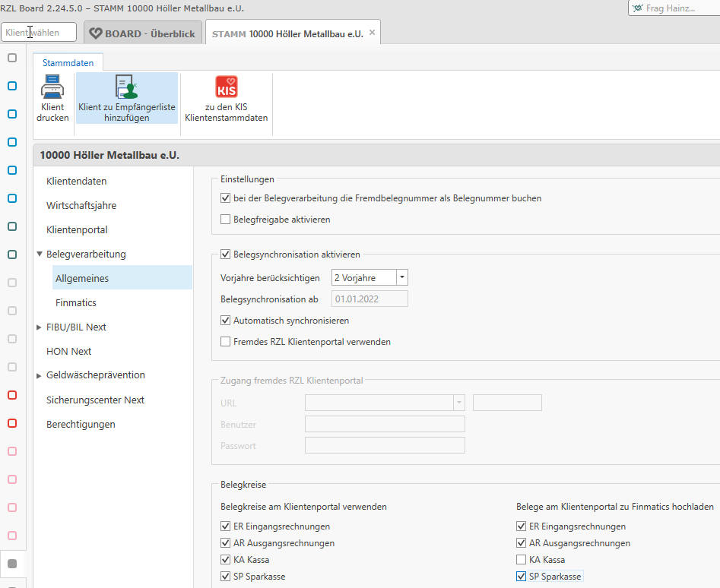This screenshot has height=588, width=720.
Task: Check KA Kassa under Finmatics hochladen
Action: point(520,559)
